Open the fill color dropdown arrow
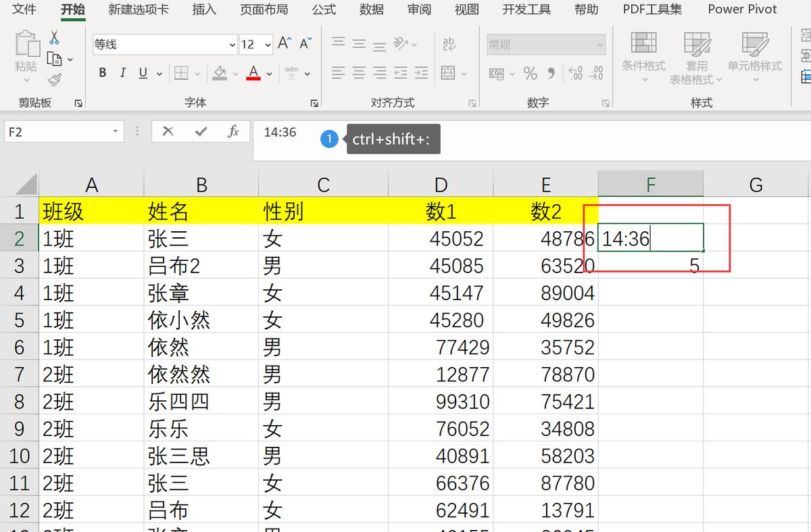 tap(235, 74)
